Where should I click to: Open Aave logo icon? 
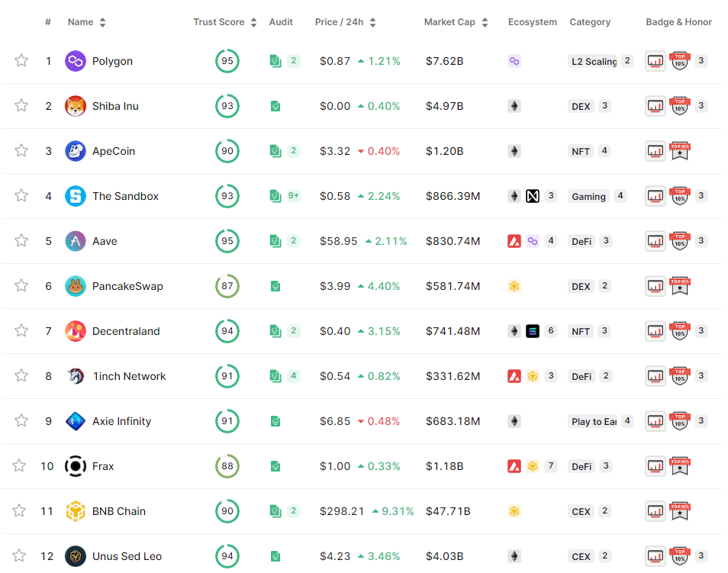tap(76, 241)
